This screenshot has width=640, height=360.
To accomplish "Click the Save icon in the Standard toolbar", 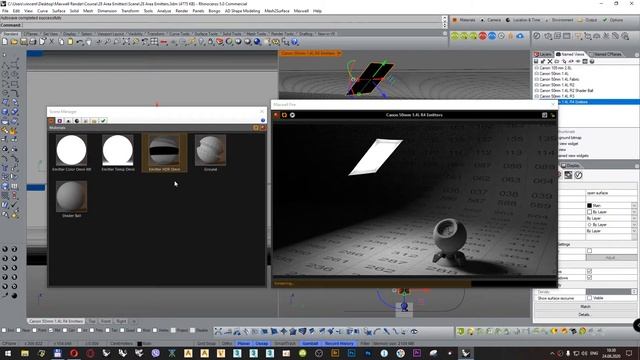I will 24,42.
